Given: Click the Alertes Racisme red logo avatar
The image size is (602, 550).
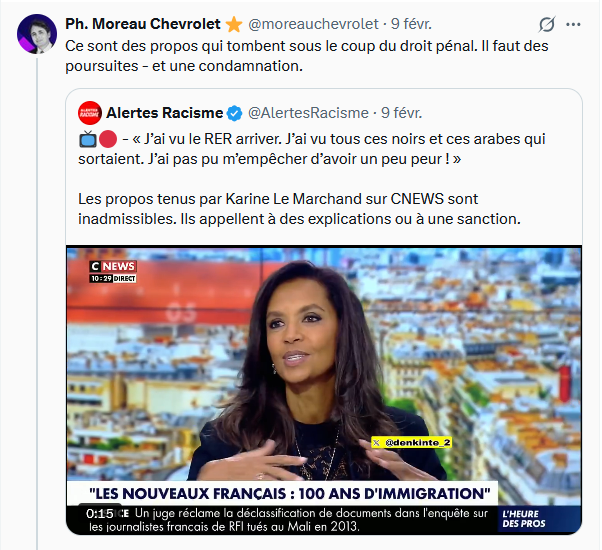Looking at the screenshot, I should pos(90,113).
